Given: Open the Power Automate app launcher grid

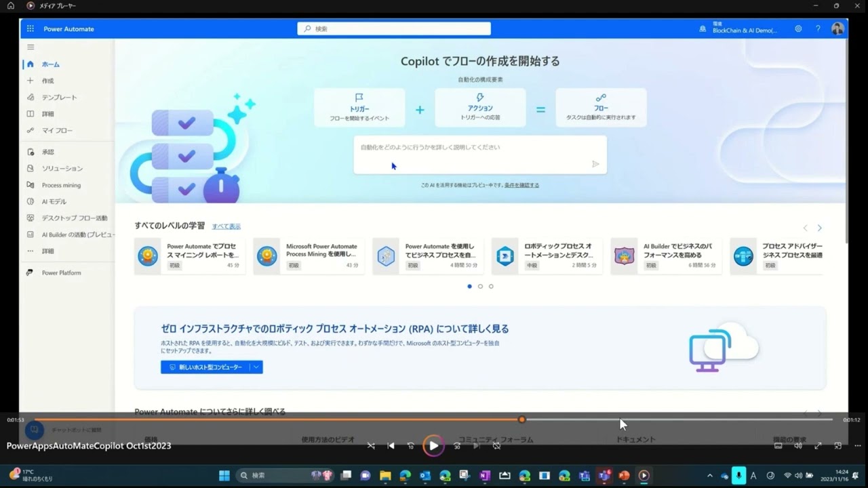Looking at the screenshot, I should [31, 28].
